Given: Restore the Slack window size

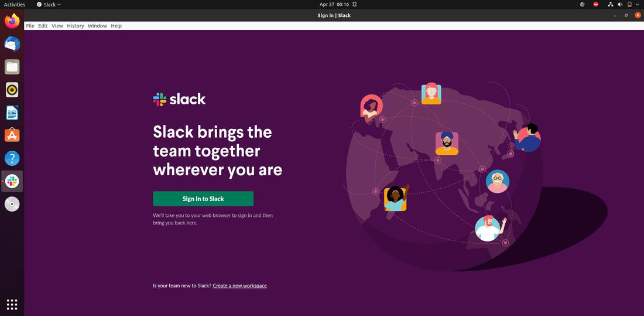Looking at the screenshot, I should point(626,15).
